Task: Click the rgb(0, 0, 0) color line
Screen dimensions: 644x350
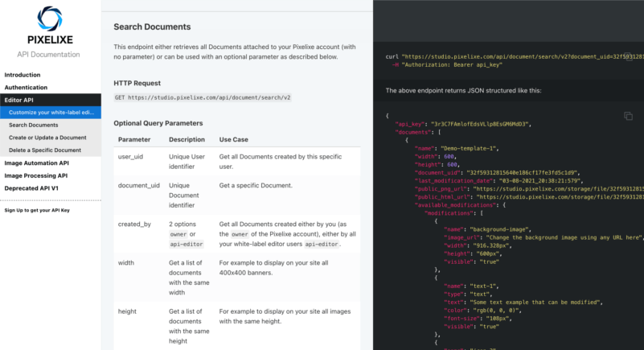Action: (482, 311)
